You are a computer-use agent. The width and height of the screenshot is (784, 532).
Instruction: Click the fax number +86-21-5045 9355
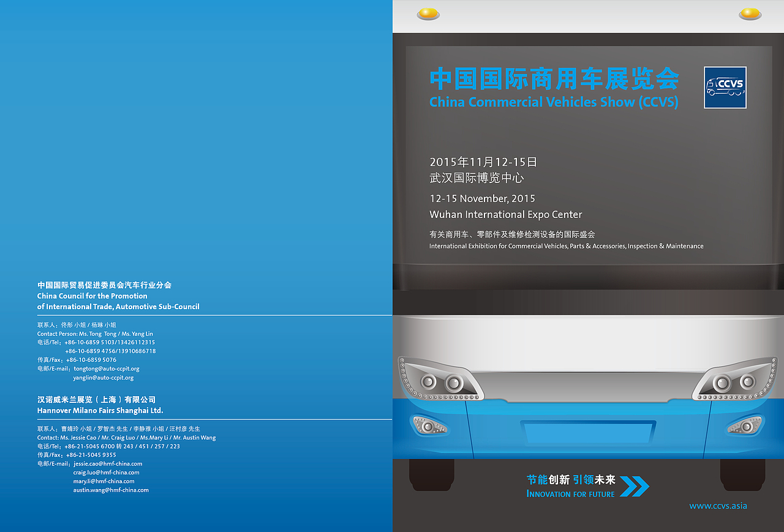click(91, 455)
